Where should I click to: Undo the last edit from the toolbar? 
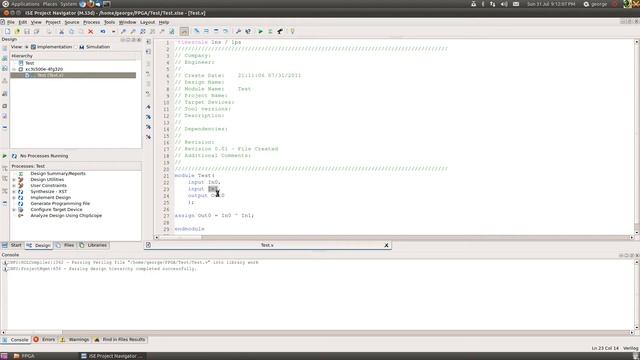coord(103,31)
